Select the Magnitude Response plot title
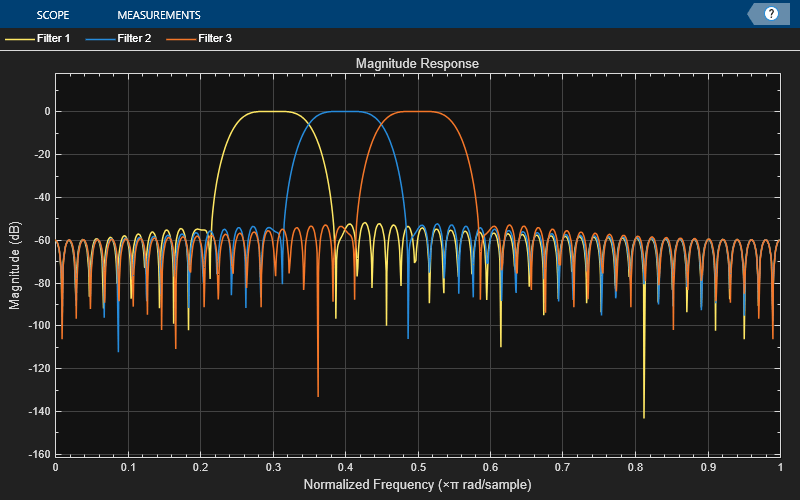Screen dimensions: 800x500 417,63
